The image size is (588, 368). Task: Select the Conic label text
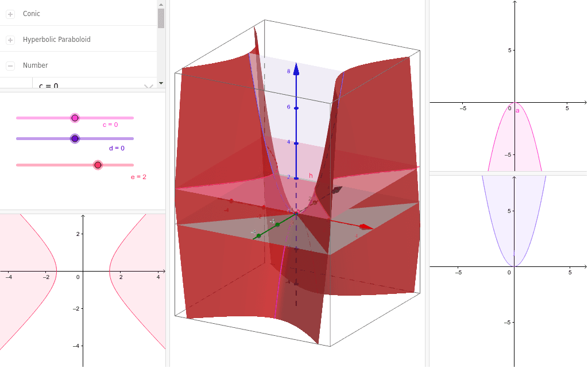(31, 13)
